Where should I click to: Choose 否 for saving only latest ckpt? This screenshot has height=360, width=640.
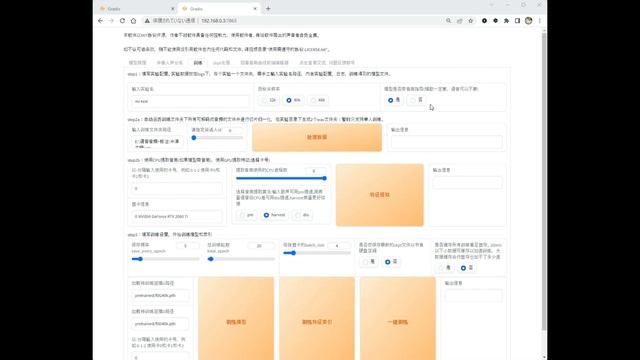coord(391,262)
